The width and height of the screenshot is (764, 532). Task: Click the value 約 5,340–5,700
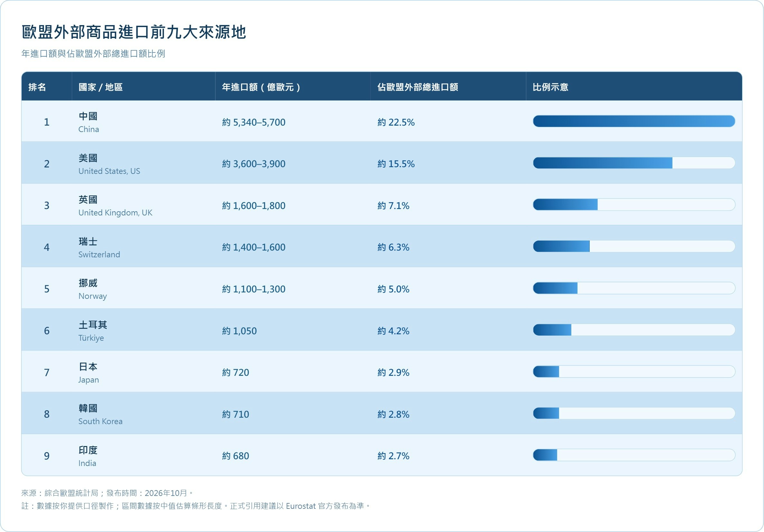coord(254,122)
